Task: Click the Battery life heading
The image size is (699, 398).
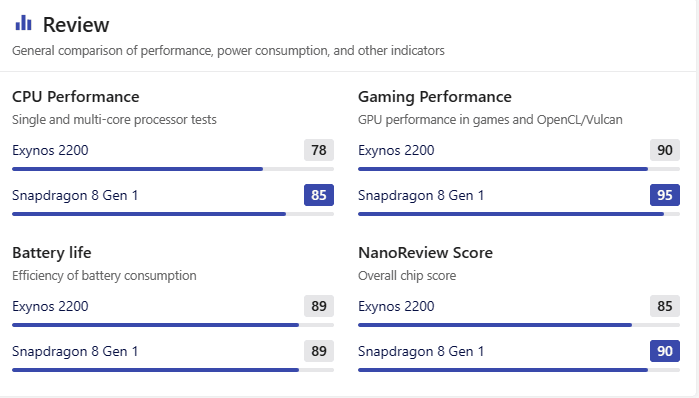Action: pyautogui.click(x=52, y=253)
